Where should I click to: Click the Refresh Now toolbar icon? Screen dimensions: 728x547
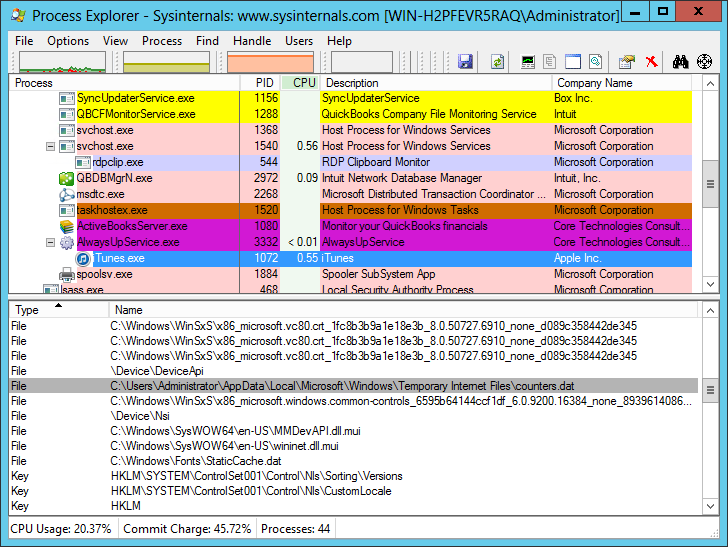(x=497, y=61)
